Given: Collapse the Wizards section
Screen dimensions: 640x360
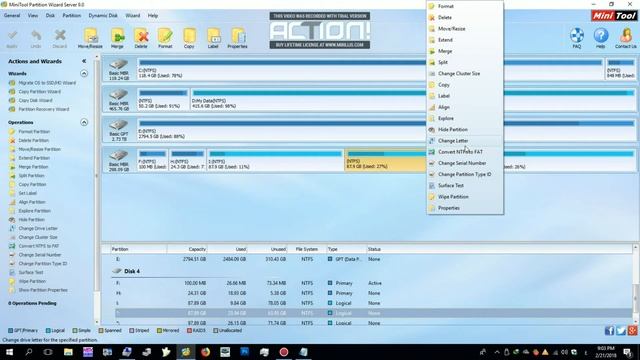Looking at the screenshot, I should (84, 73).
